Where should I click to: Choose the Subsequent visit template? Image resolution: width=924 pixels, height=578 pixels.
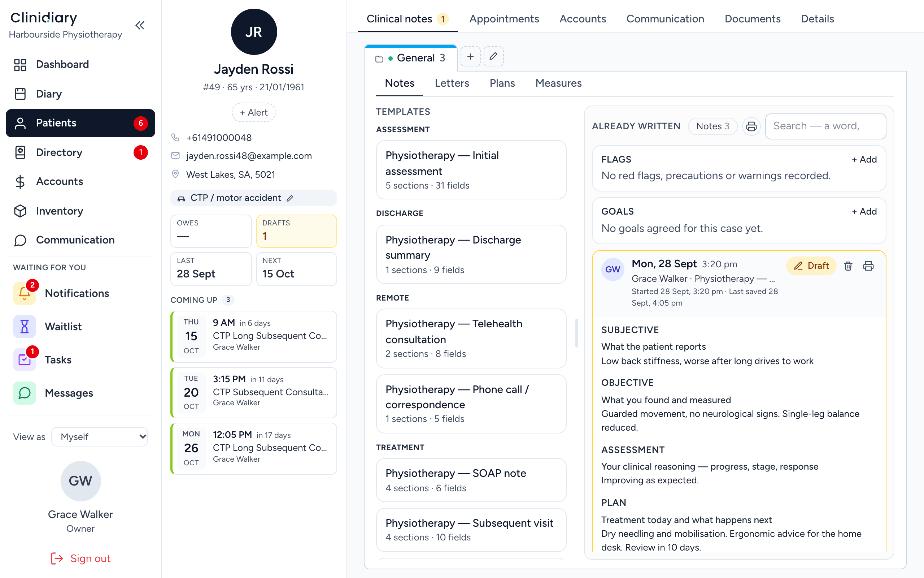[x=471, y=530]
